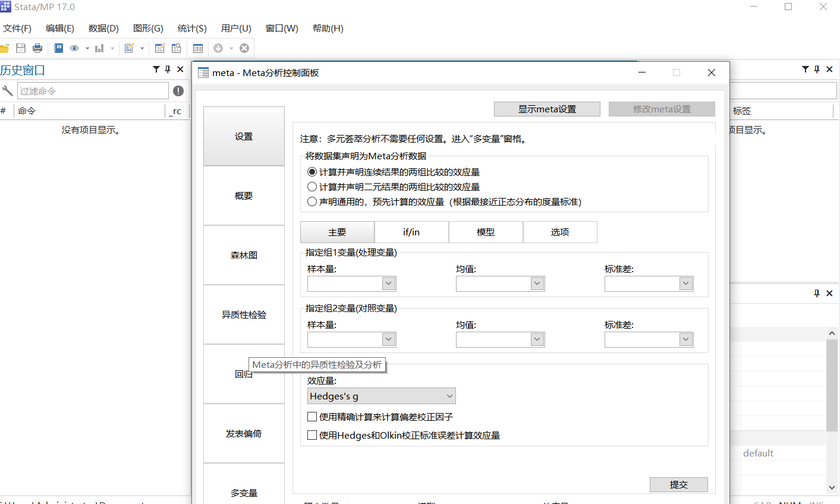Open the 统计(S) menu

(x=192, y=28)
